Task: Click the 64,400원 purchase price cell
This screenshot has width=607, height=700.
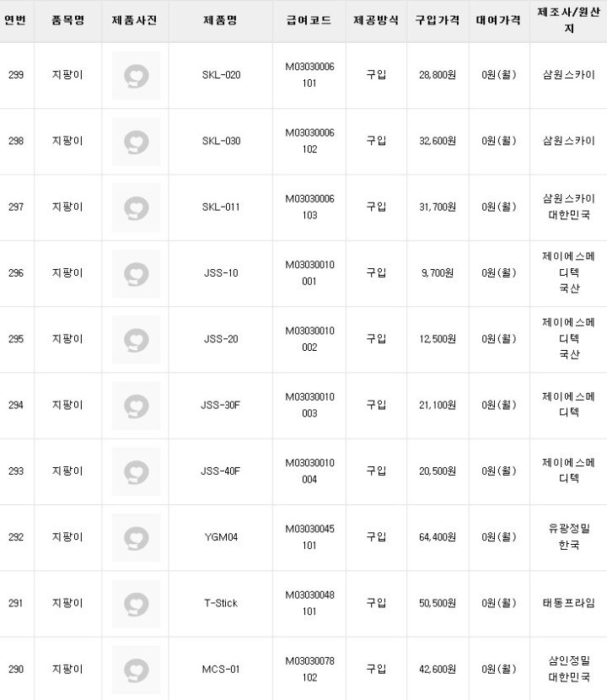Action: pos(437,537)
